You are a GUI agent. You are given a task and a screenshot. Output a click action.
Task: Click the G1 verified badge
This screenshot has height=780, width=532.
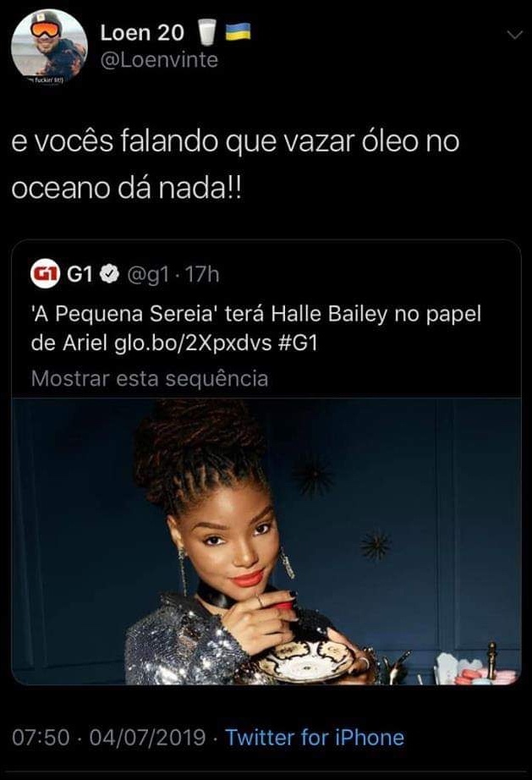tap(110, 273)
